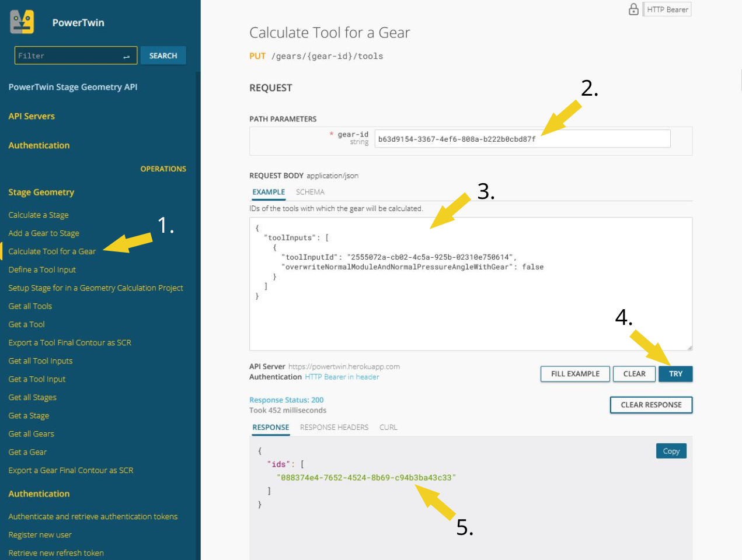The image size is (742, 560).
Task: Copy the response with the Copy button
Action: [x=671, y=451]
